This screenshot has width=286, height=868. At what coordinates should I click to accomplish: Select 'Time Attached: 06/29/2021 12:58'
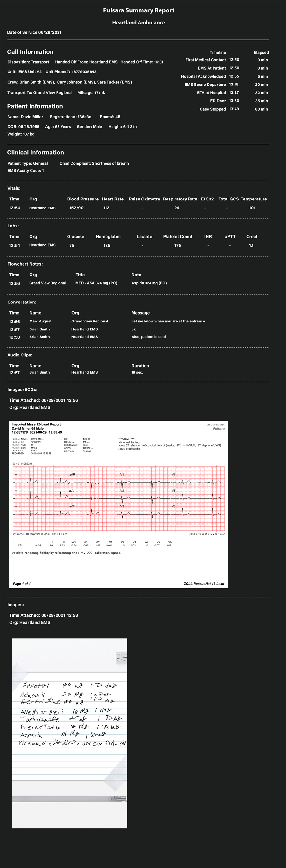tap(44, 615)
